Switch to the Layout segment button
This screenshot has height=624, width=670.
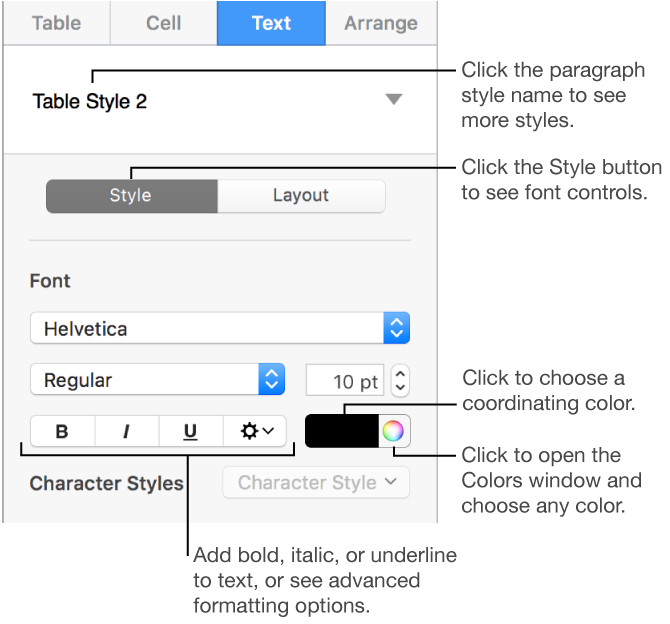click(301, 196)
